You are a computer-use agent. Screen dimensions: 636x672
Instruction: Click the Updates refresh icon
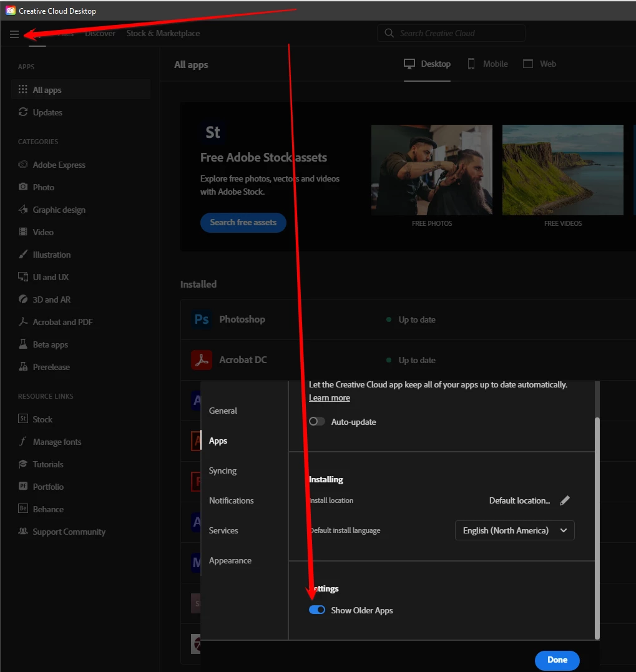(22, 112)
